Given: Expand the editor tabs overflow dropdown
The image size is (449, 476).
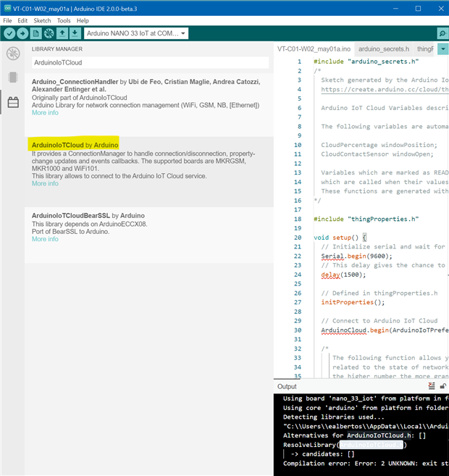Looking at the screenshot, I should click(x=442, y=49).
